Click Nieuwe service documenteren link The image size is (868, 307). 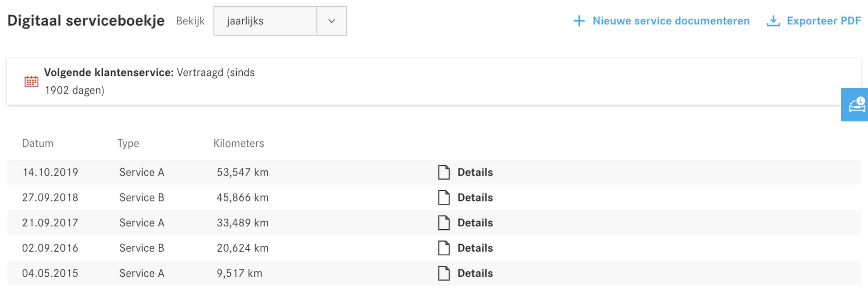click(670, 21)
